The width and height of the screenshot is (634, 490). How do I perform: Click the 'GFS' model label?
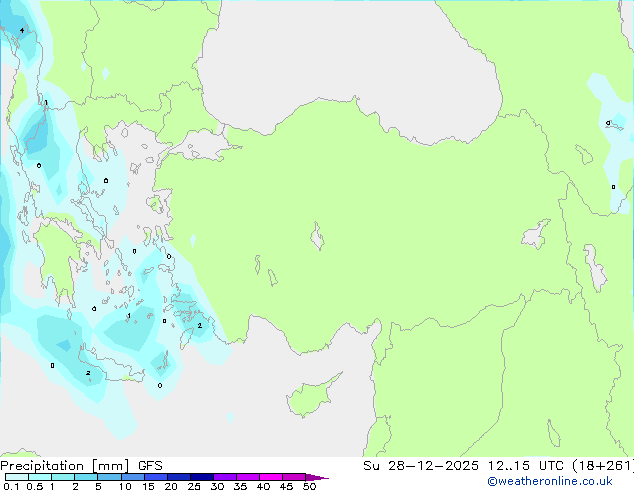[150, 466]
